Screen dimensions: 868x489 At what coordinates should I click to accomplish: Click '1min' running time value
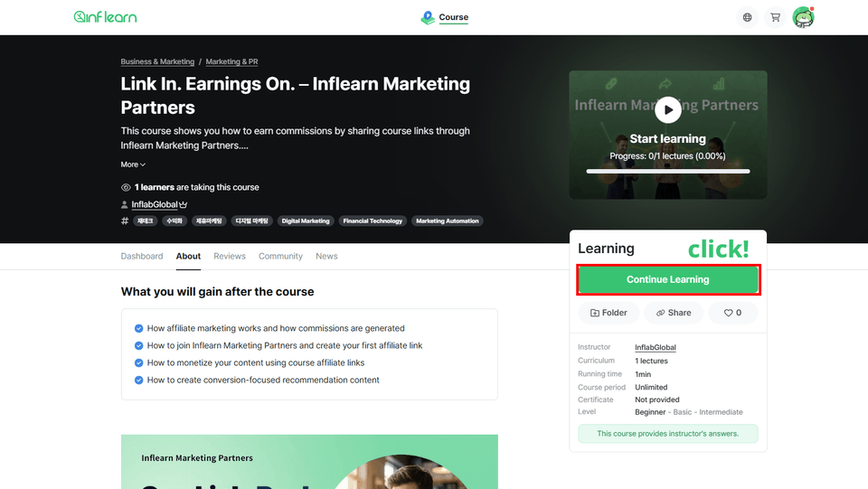[643, 374]
